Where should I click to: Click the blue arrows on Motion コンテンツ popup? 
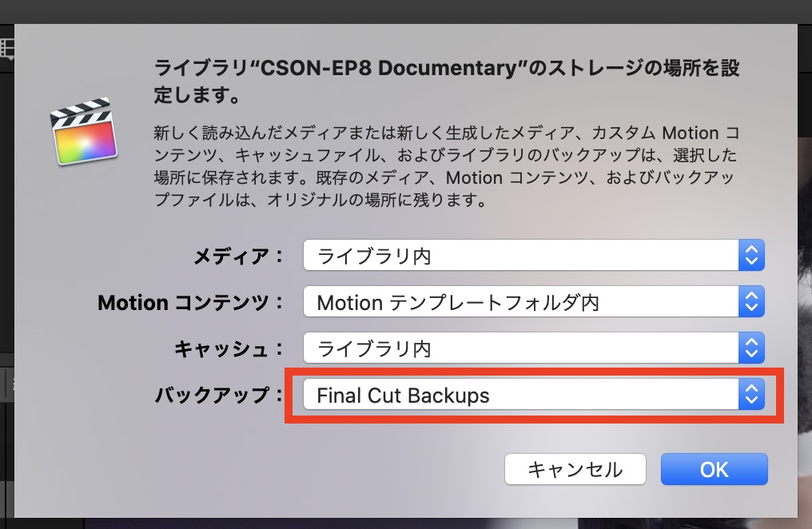(x=751, y=303)
